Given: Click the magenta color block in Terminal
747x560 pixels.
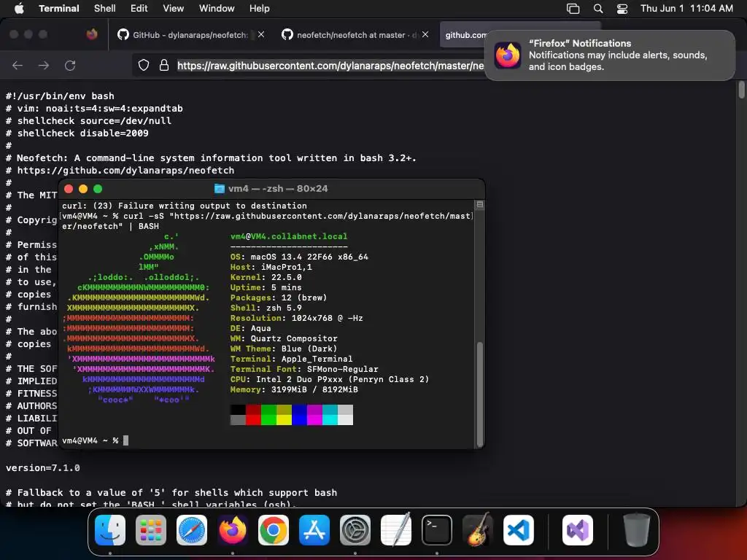Looking at the screenshot, I should 314,415.
